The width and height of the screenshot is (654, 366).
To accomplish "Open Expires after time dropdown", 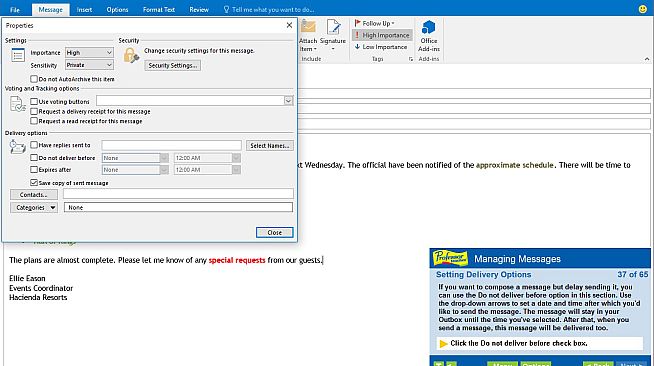I will (236, 170).
